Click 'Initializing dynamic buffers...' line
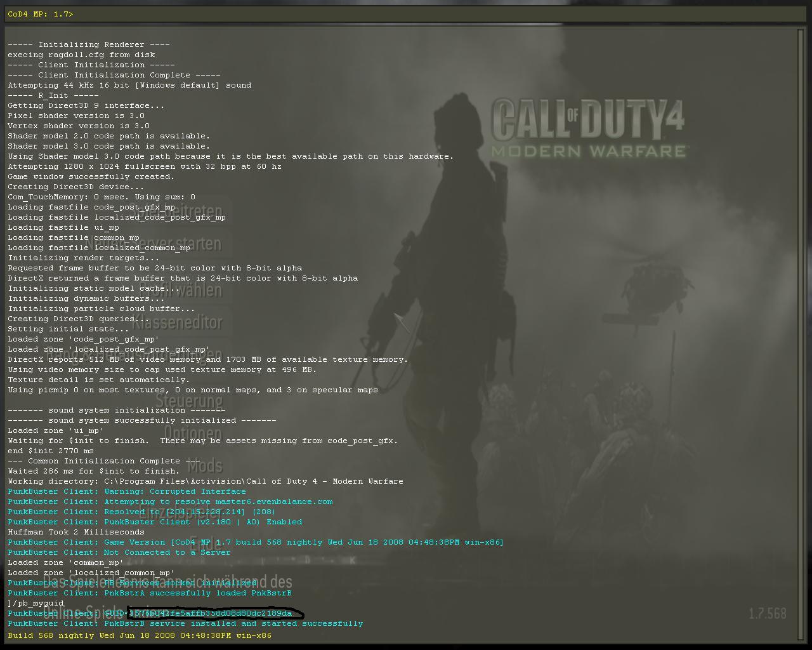This screenshot has height=650, width=812. point(86,298)
